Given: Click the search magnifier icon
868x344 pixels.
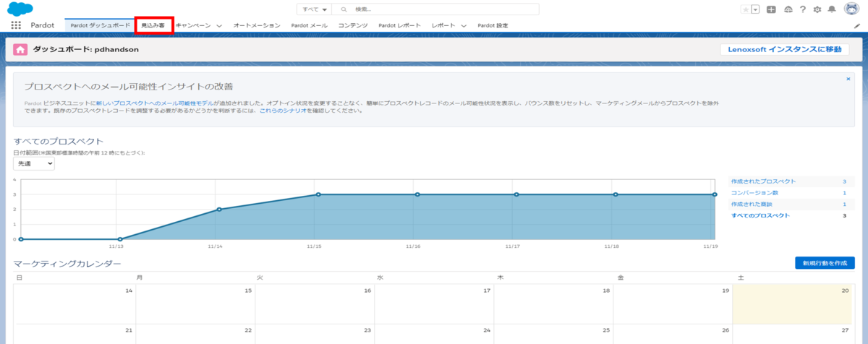Looking at the screenshot, I should 344,9.
